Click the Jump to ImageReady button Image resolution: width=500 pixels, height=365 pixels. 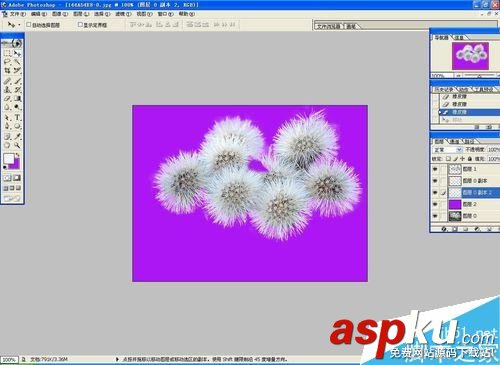click(x=12, y=199)
